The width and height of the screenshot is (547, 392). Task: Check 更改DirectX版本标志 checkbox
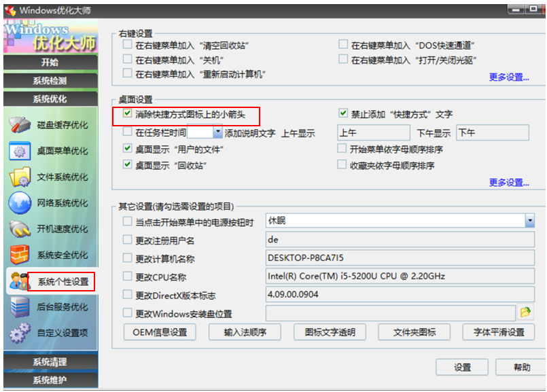(x=127, y=295)
